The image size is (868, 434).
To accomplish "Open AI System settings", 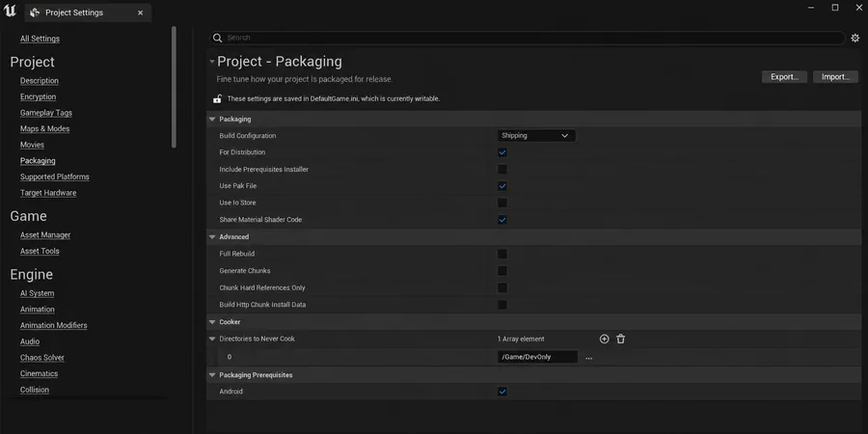I will click(37, 293).
